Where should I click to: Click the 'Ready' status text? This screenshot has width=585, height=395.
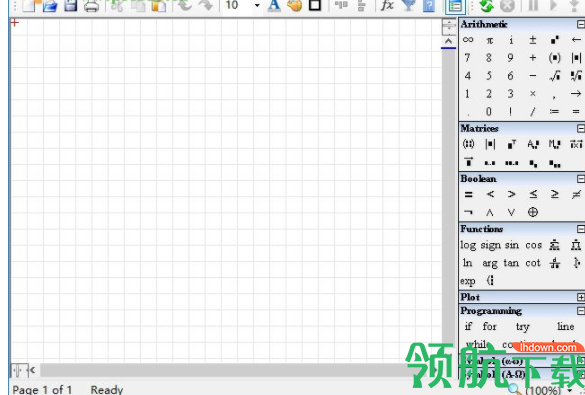coord(107,390)
